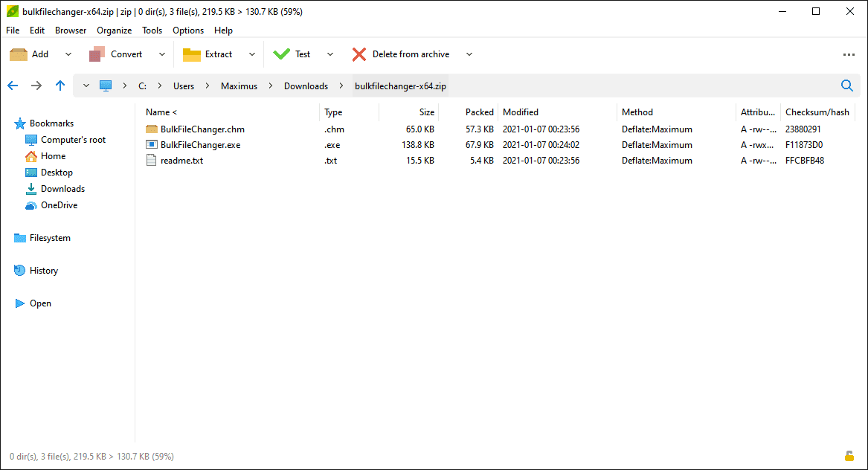Open the Edit menu

coord(37,30)
